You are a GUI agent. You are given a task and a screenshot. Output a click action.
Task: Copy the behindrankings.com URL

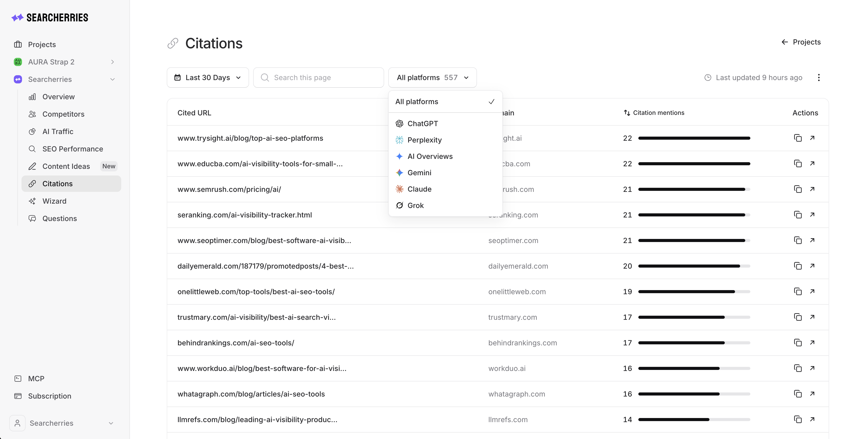coord(798,343)
